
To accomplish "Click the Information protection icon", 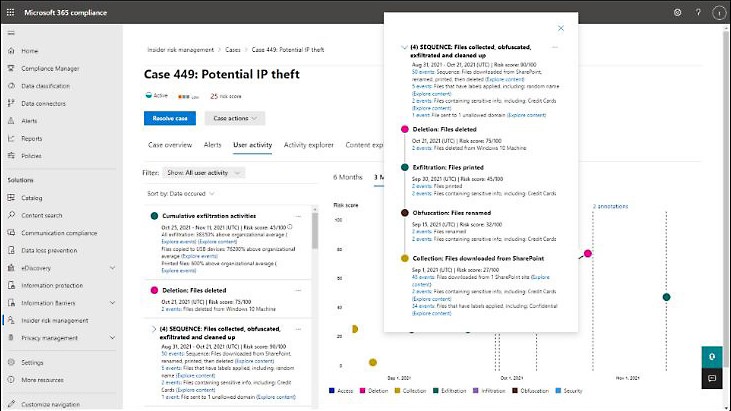I will tap(11, 285).
